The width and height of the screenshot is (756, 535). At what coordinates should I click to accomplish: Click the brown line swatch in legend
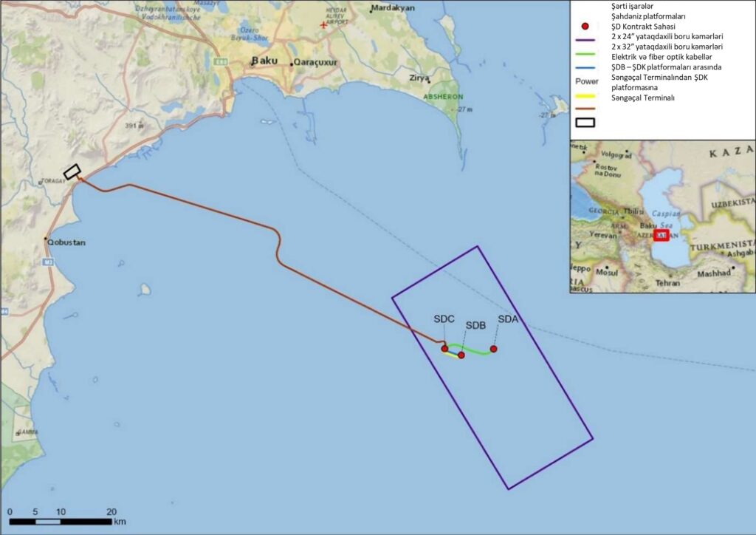click(585, 109)
